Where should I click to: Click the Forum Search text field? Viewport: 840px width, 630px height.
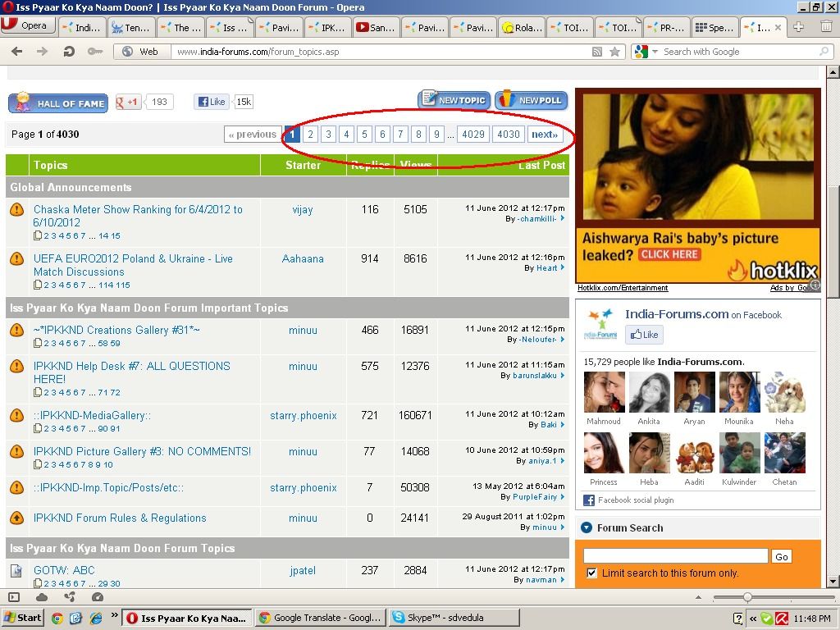(x=676, y=556)
